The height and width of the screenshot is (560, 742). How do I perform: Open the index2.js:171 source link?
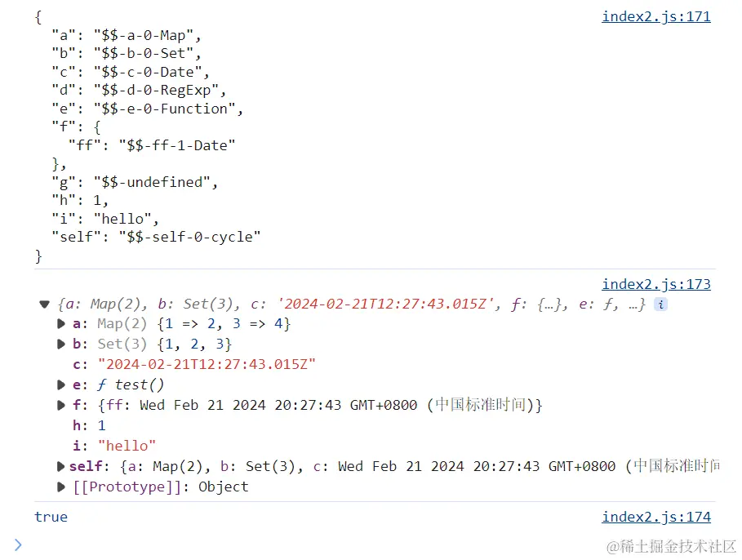point(655,16)
